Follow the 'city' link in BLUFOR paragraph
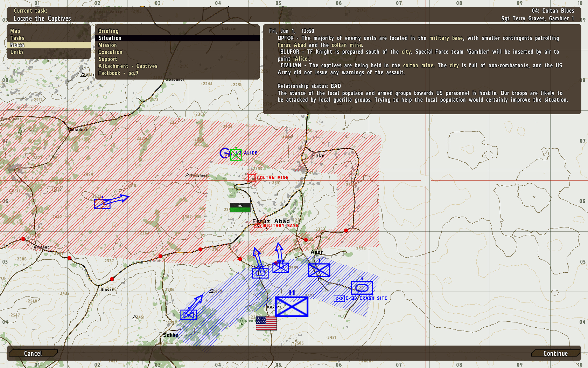The height and width of the screenshot is (368, 588). [x=406, y=52]
